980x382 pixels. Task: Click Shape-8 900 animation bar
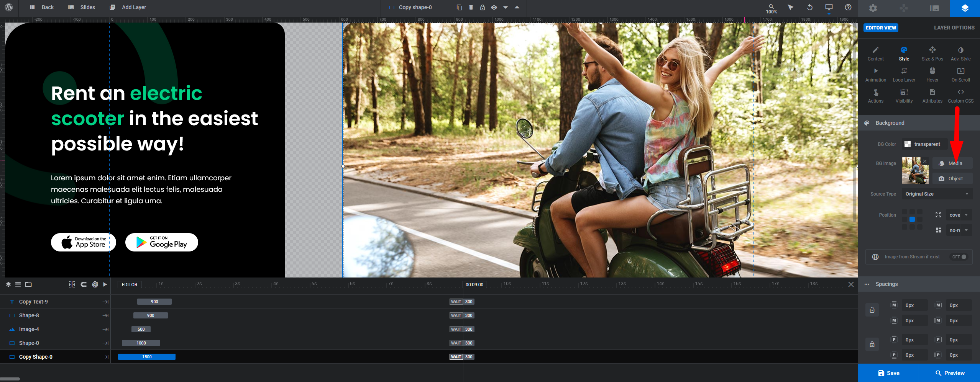[151, 315]
